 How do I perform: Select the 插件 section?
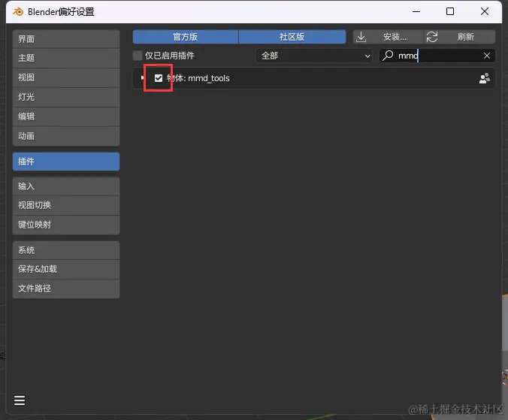click(66, 162)
